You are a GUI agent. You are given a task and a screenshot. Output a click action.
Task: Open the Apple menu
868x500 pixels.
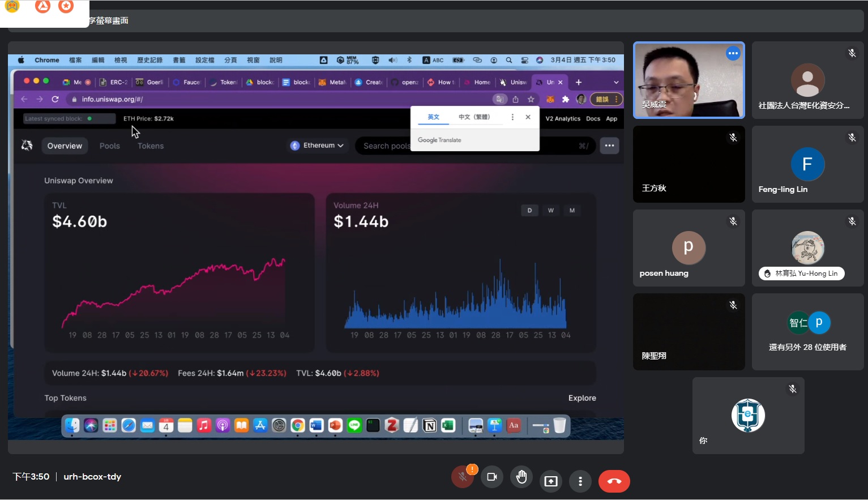[21, 60]
